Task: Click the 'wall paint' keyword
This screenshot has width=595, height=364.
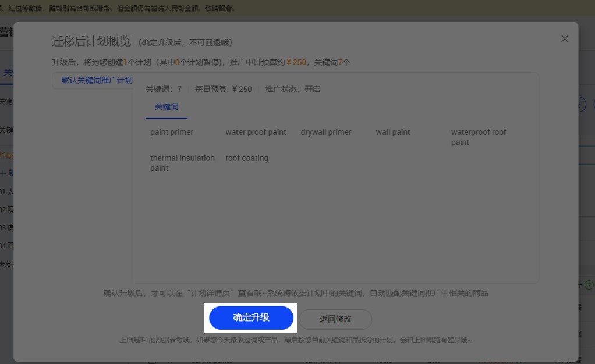Action: click(x=393, y=133)
